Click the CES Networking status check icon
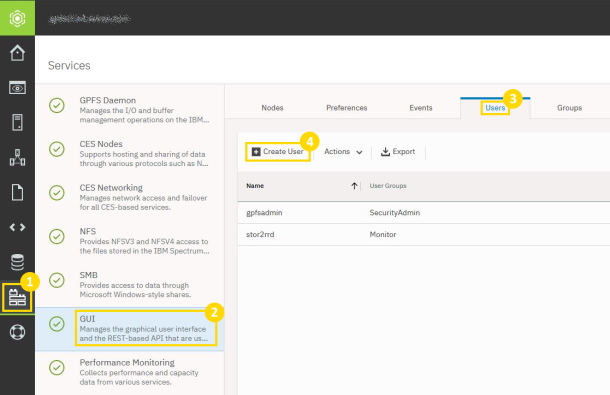Viewport: 610px width, 395px height. click(57, 193)
